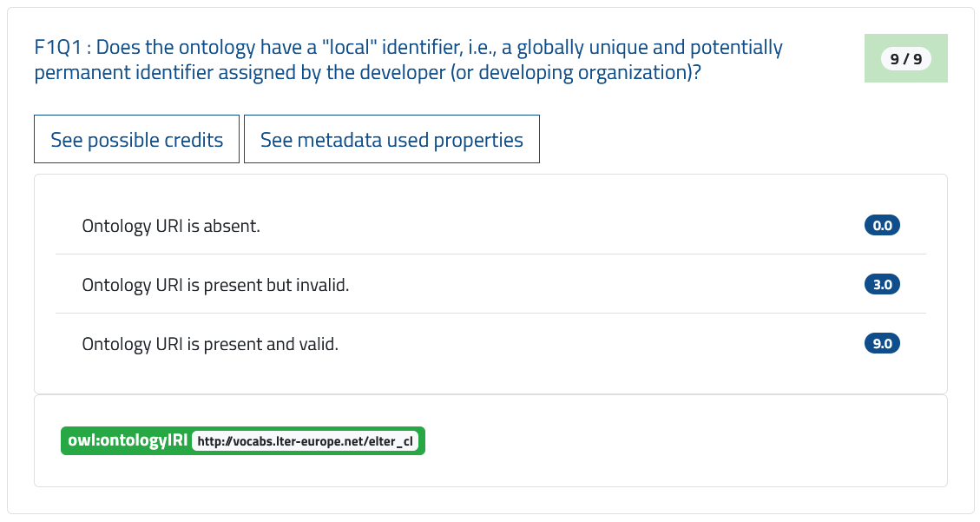
Task: Click the credits list card
Action: point(490,284)
